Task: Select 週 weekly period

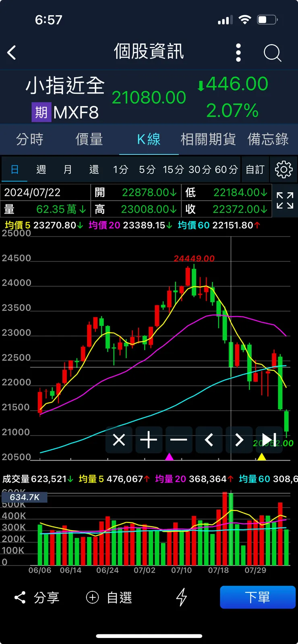Action: (41, 169)
